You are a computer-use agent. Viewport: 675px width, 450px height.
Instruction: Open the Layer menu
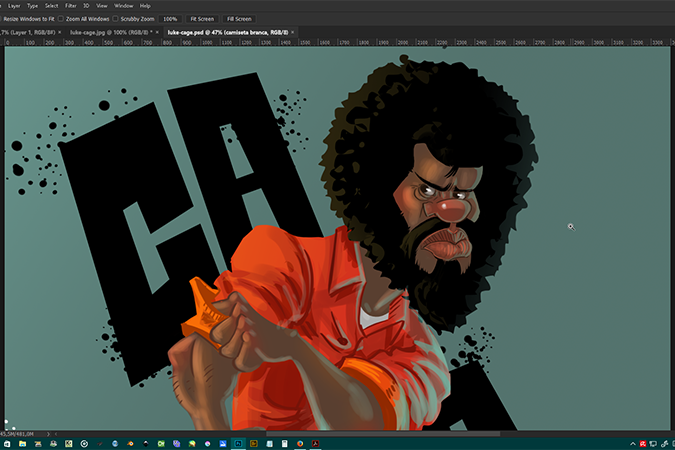14,6
